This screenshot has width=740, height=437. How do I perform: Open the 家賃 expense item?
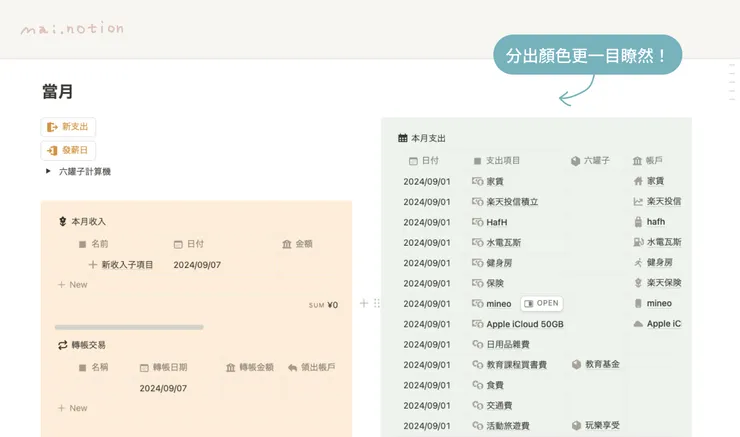click(495, 181)
